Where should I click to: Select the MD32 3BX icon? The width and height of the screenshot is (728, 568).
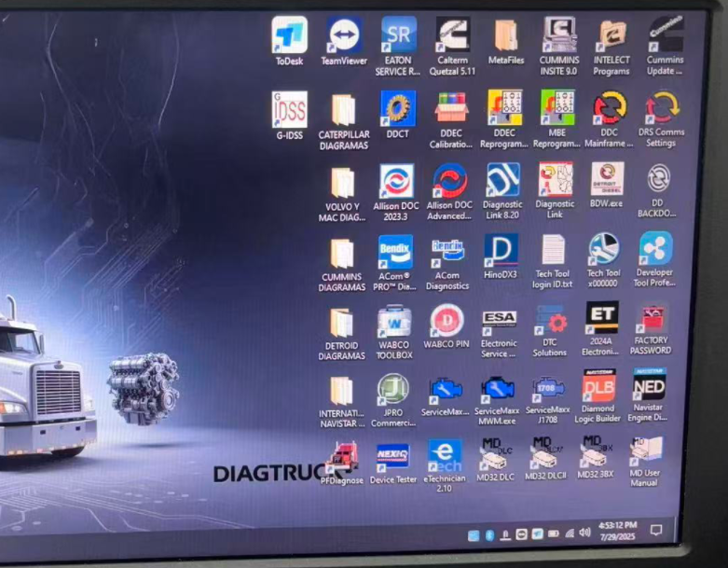pos(596,457)
